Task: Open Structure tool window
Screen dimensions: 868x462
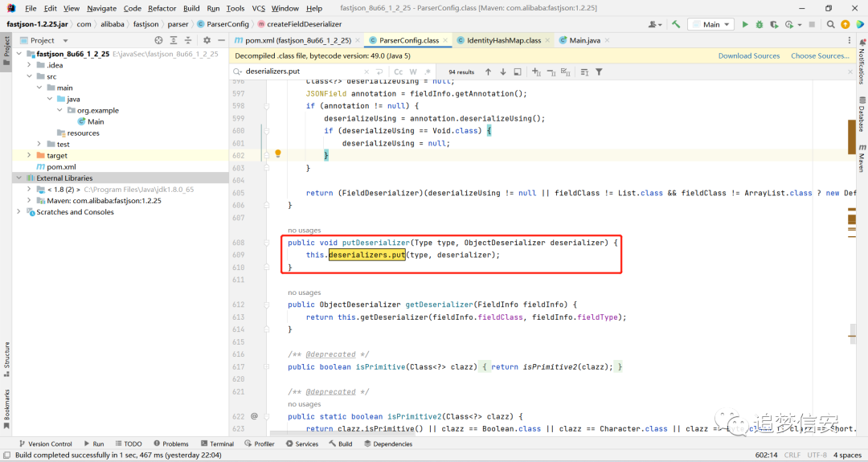Action: 6,360
